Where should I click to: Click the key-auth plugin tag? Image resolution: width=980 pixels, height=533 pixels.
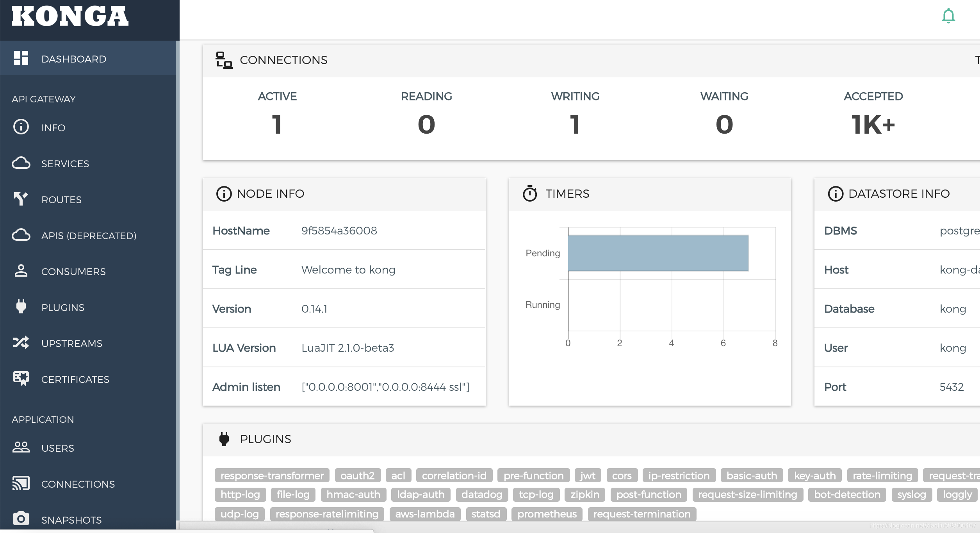click(x=815, y=476)
